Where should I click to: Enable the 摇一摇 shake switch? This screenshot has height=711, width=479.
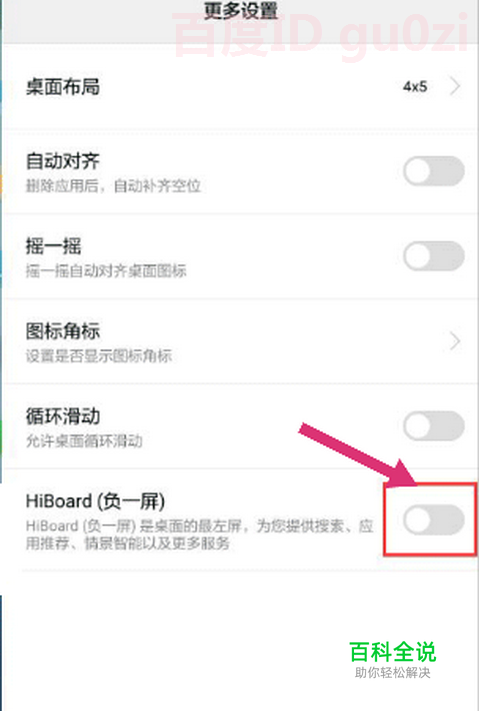[x=434, y=256]
